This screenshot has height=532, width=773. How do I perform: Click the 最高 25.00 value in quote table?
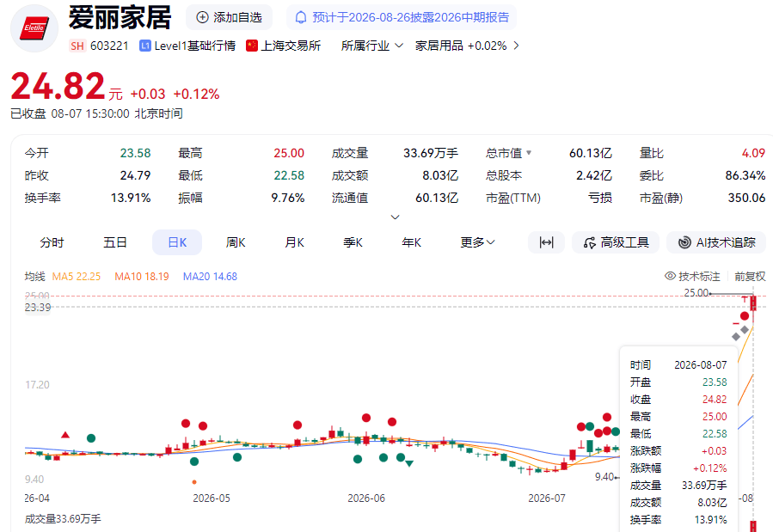[289, 153]
